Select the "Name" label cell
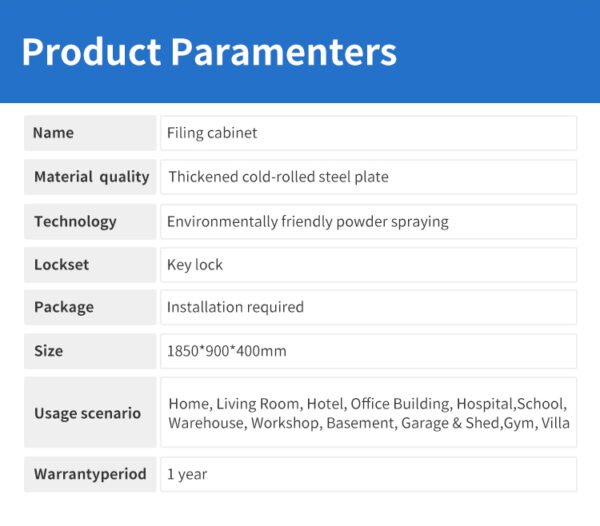Screen dimensions: 600x526 pyautogui.click(x=90, y=133)
